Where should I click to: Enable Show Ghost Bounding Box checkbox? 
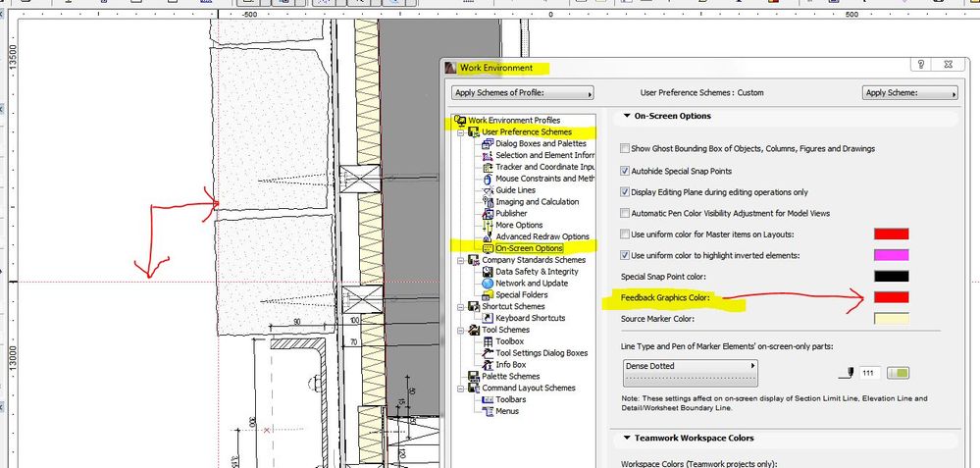point(624,149)
